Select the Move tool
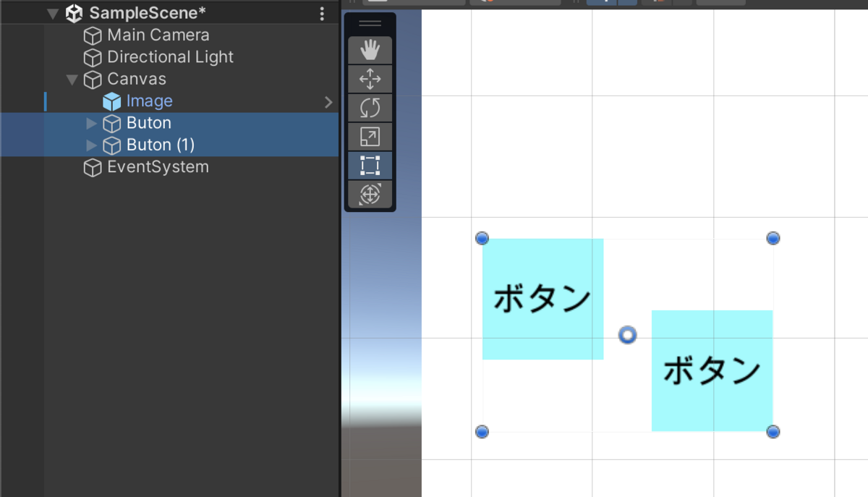This screenshot has height=497, width=868. click(x=370, y=79)
